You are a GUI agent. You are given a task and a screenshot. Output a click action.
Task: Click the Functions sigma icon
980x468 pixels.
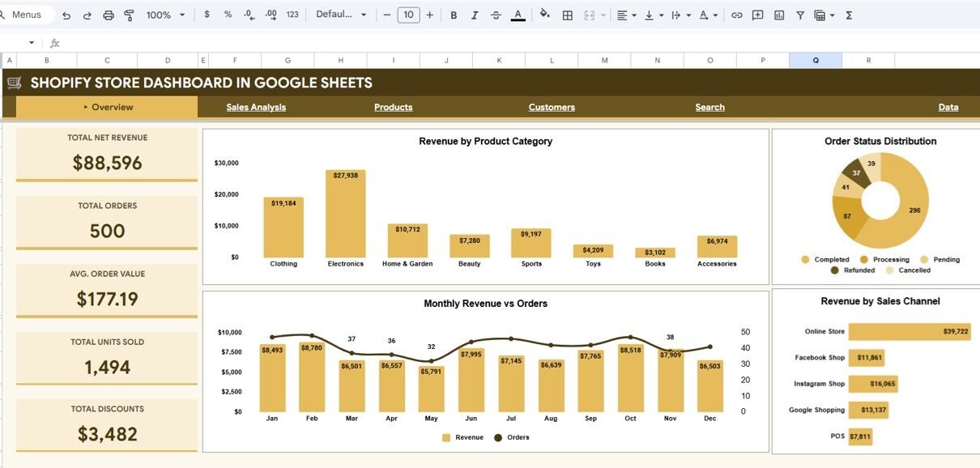click(849, 15)
